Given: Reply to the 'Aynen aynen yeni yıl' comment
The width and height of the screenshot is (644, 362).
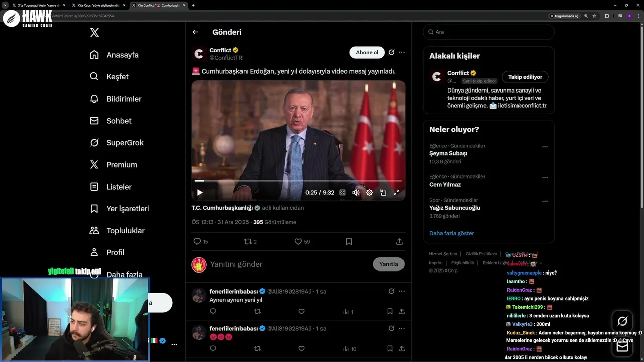Looking at the screenshot, I should pyautogui.click(x=213, y=312).
